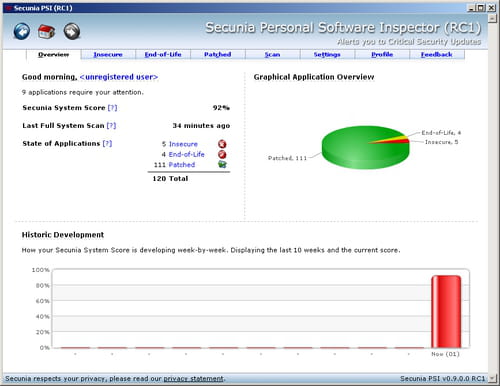Image resolution: width=500 pixels, height=386 pixels.
Task: Click the 'Graphical Application Overview' heading
Action: (x=314, y=77)
